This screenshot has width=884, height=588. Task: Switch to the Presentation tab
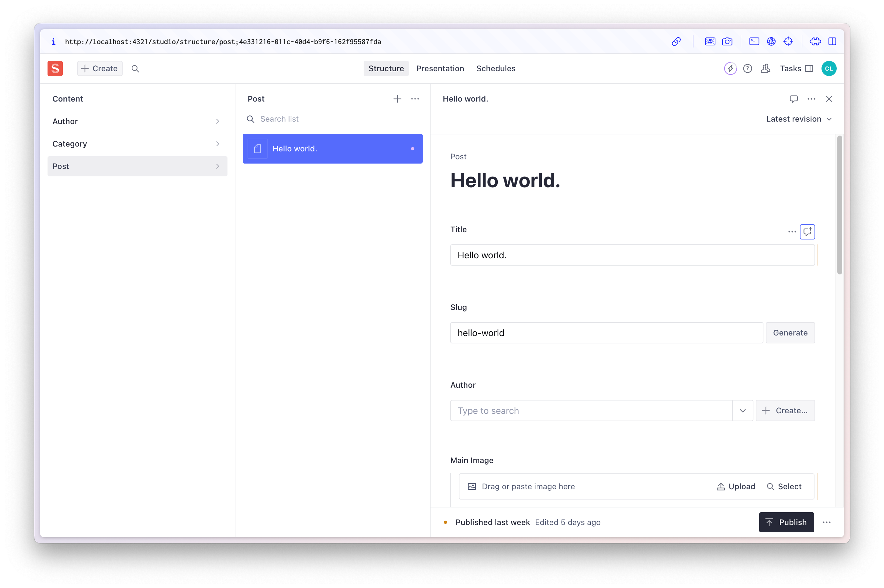point(440,69)
